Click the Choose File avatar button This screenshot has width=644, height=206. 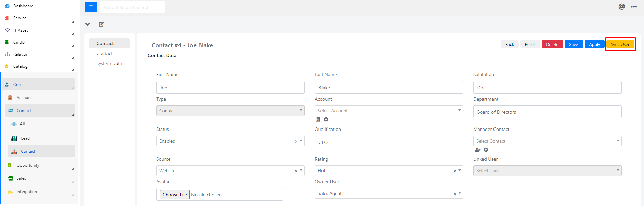pos(175,195)
